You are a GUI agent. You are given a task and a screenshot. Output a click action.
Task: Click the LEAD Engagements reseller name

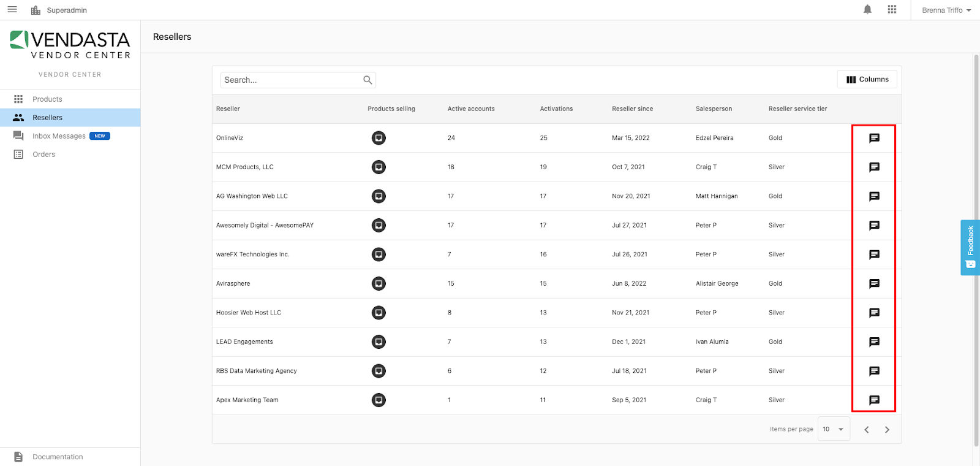coord(244,342)
